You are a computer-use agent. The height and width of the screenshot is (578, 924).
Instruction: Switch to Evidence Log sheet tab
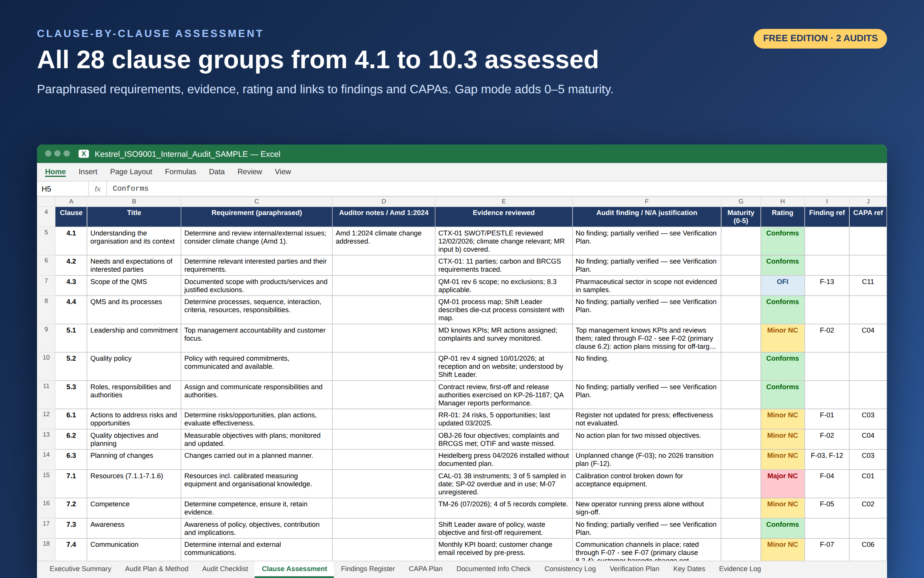pyautogui.click(x=740, y=569)
